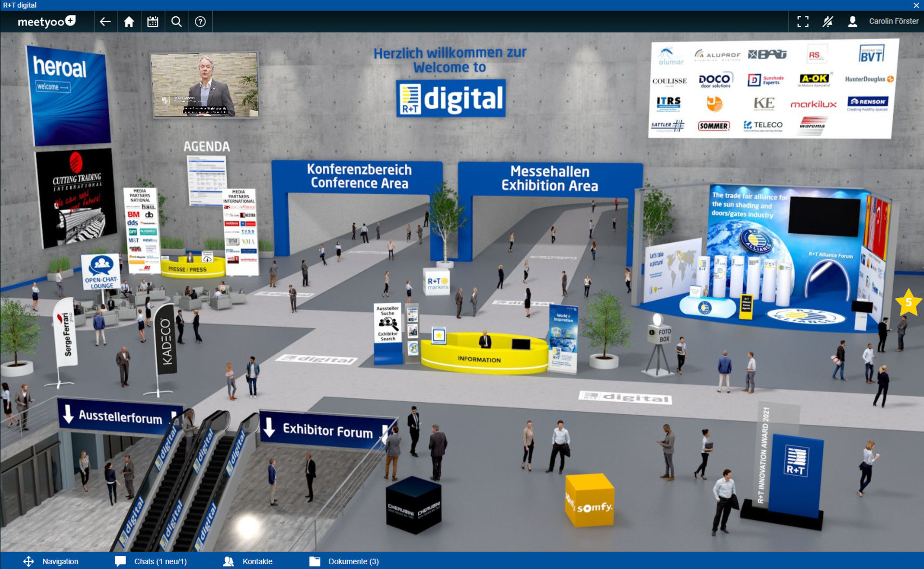Go to home lobby icon
The height and width of the screenshot is (569, 924).
pos(128,22)
